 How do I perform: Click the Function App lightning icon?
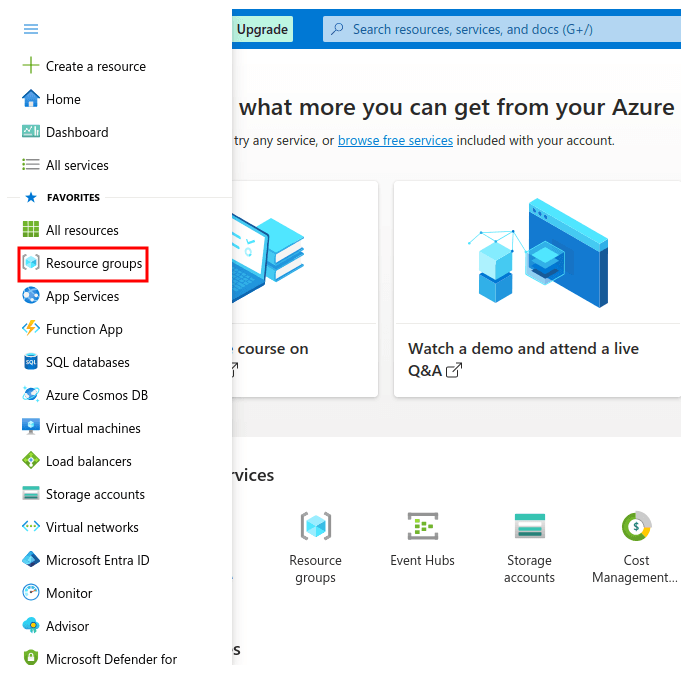point(31,328)
